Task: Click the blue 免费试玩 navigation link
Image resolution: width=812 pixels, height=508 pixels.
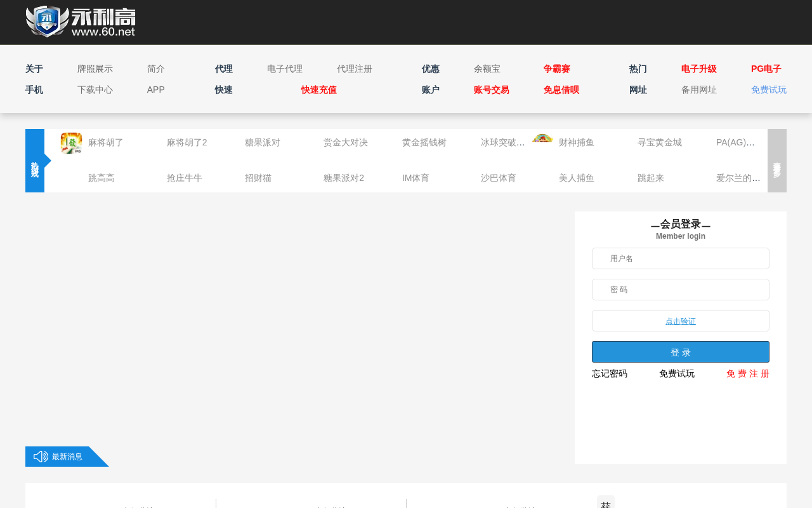Action: click(x=768, y=90)
